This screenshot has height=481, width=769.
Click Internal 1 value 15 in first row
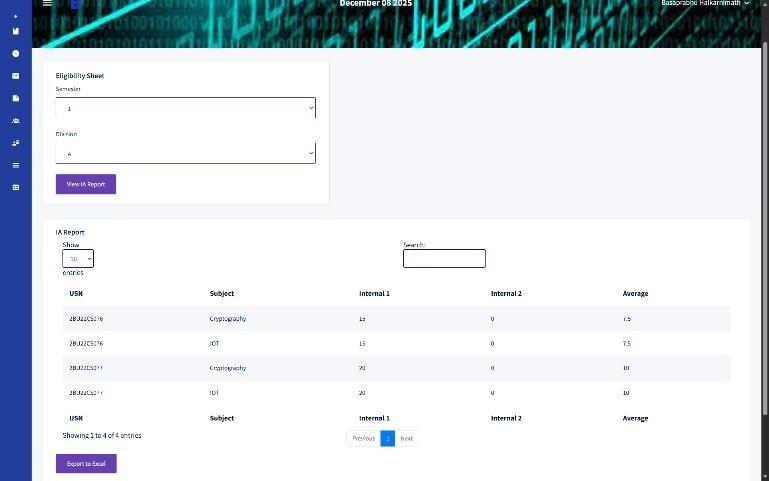[x=362, y=319]
